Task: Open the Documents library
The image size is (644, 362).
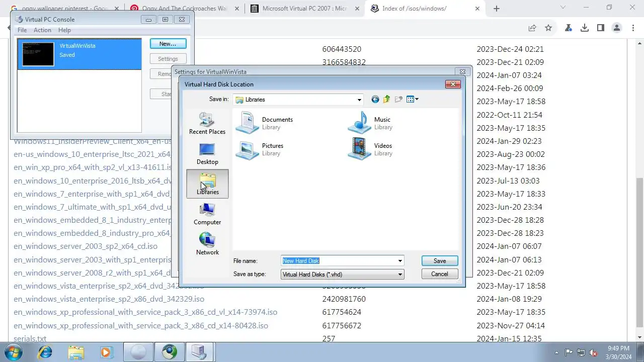Action: (x=265, y=123)
